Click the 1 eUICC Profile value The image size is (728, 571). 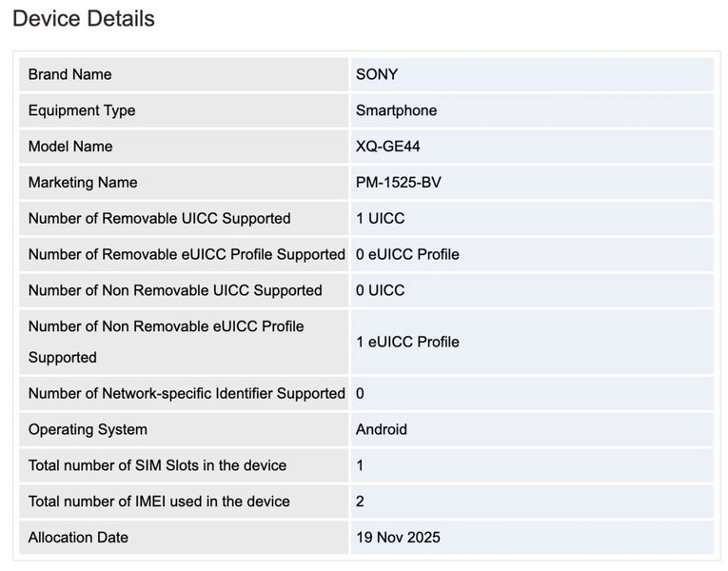click(407, 342)
